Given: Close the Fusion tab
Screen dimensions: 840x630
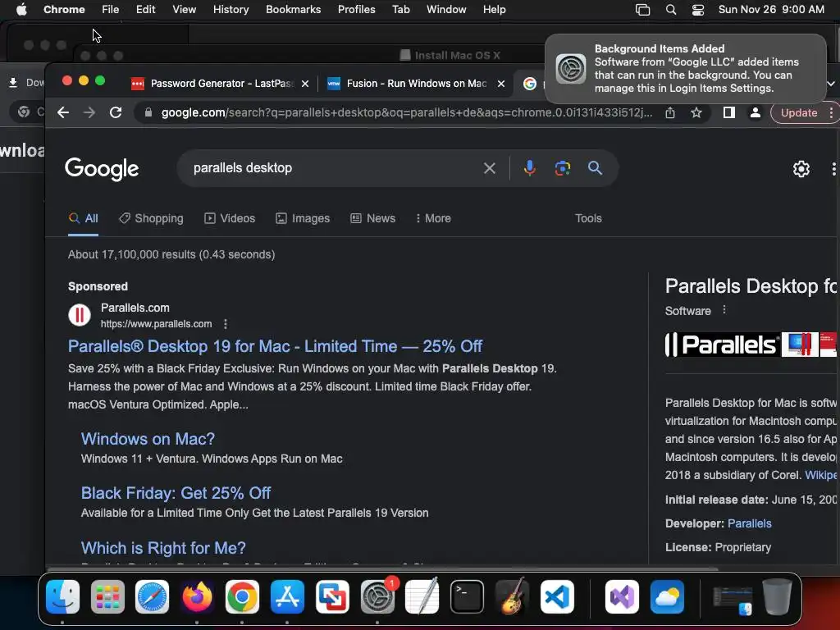Looking at the screenshot, I should [x=501, y=84].
